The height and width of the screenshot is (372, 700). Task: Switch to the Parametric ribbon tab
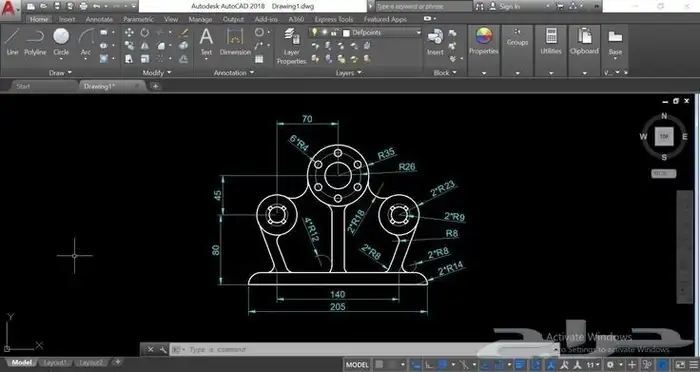pyautogui.click(x=138, y=19)
